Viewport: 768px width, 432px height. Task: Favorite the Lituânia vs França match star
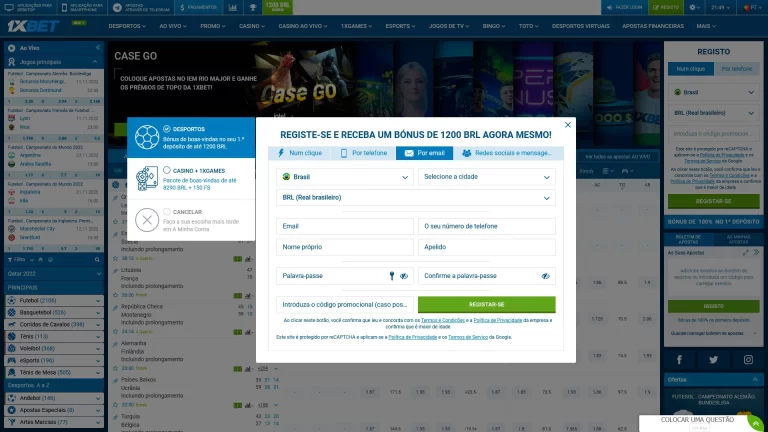(x=116, y=295)
